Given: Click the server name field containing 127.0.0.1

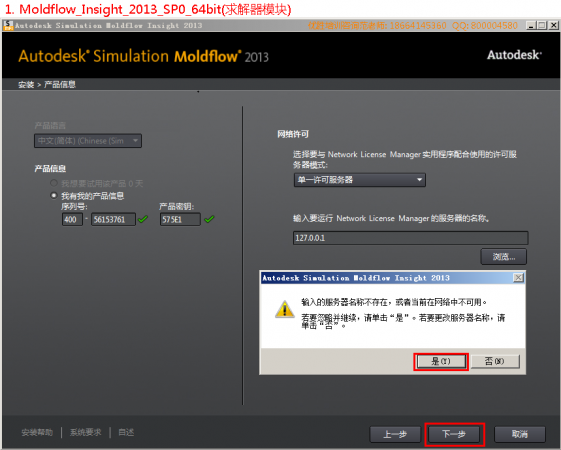Looking at the screenshot, I should tap(410, 238).
